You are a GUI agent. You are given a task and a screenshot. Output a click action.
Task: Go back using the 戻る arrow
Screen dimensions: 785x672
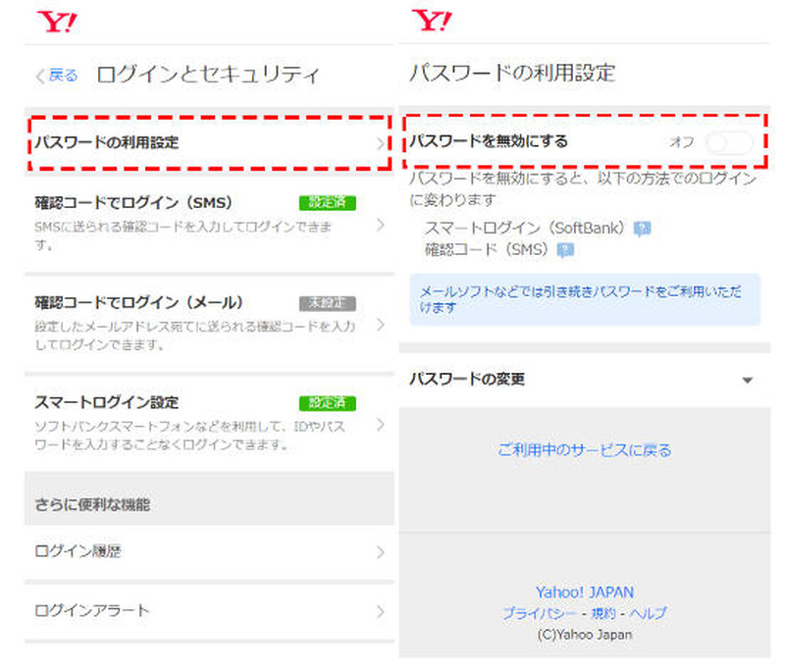pyautogui.click(x=56, y=76)
